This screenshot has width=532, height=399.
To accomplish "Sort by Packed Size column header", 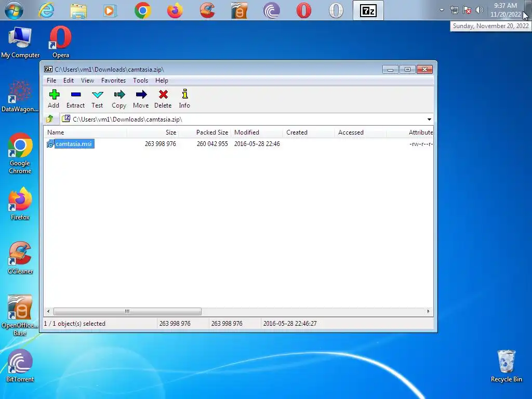I will coord(205,132).
